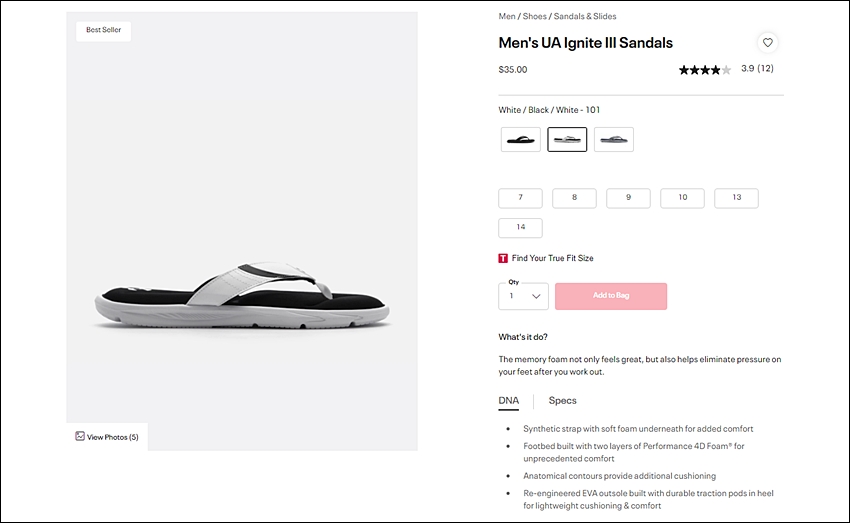The height and width of the screenshot is (523, 850).
Task: Go to Men breadcrumb link
Action: (x=507, y=16)
